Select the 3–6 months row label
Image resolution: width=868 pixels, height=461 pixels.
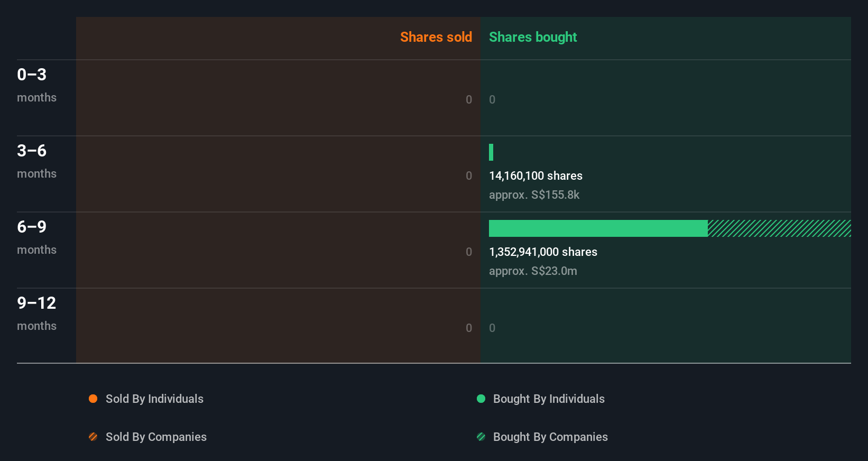click(x=36, y=161)
